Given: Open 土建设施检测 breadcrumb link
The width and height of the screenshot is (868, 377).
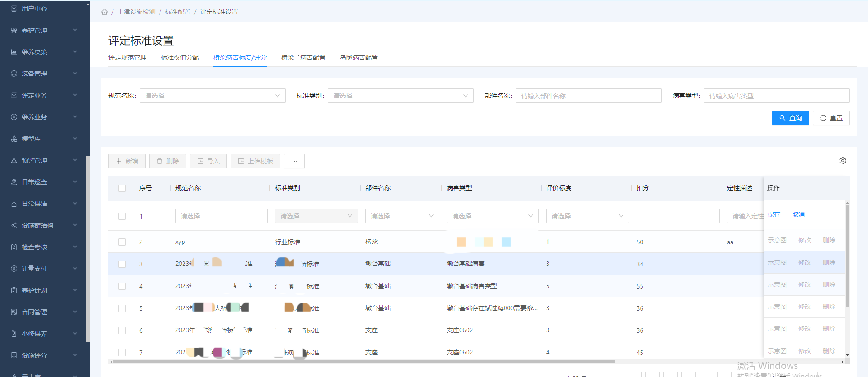Looking at the screenshot, I should (137, 12).
